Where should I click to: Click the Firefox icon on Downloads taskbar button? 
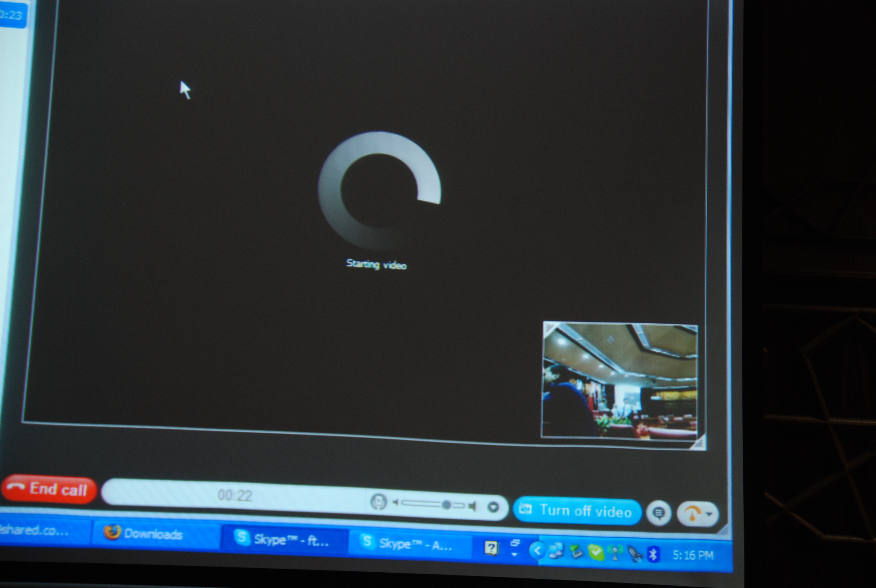click(x=112, y=532)
